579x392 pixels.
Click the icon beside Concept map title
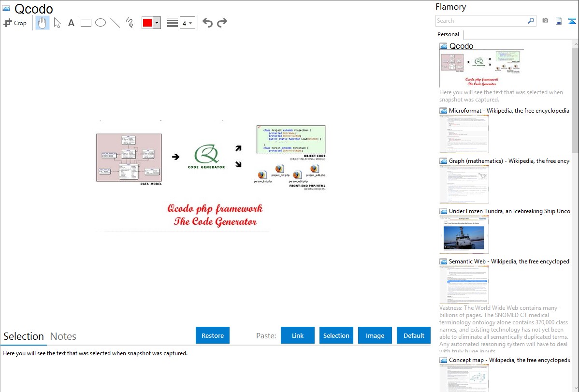pos(443,360)
